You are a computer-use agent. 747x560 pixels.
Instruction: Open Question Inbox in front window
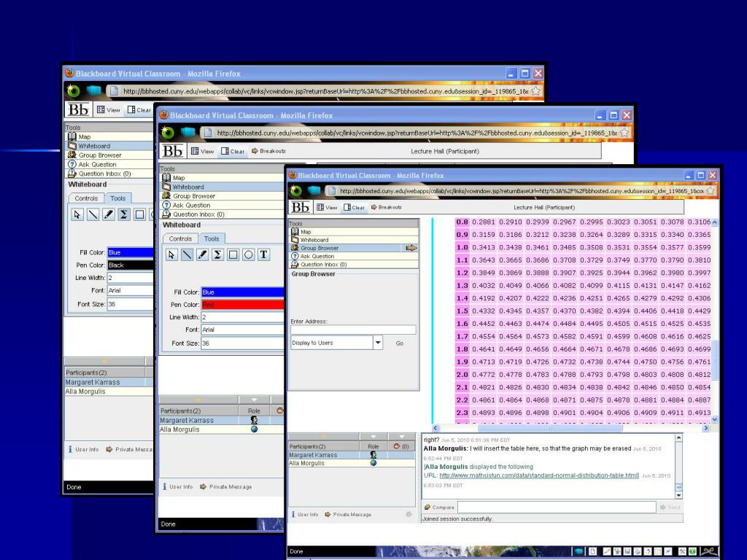(354, 264)
